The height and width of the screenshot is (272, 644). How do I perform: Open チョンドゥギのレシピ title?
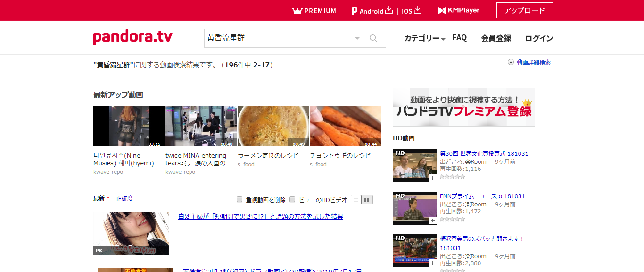[340, 155]
